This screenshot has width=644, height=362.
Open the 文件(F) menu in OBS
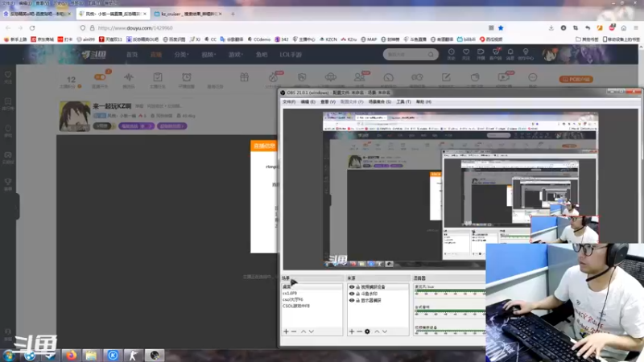[x=289, y=102]
